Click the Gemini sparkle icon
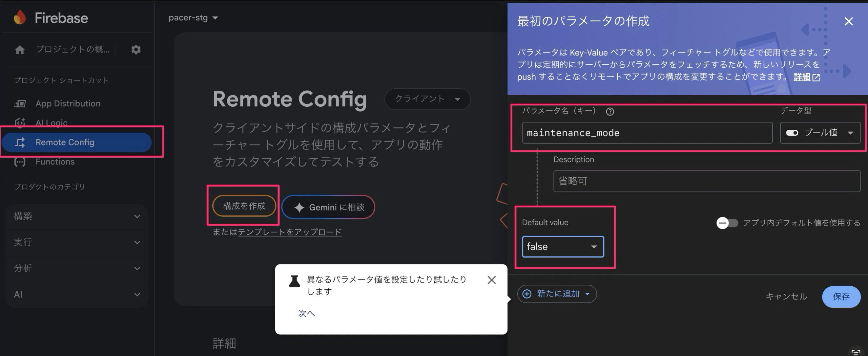The image size is (868, 356). [x=299, y=207]
